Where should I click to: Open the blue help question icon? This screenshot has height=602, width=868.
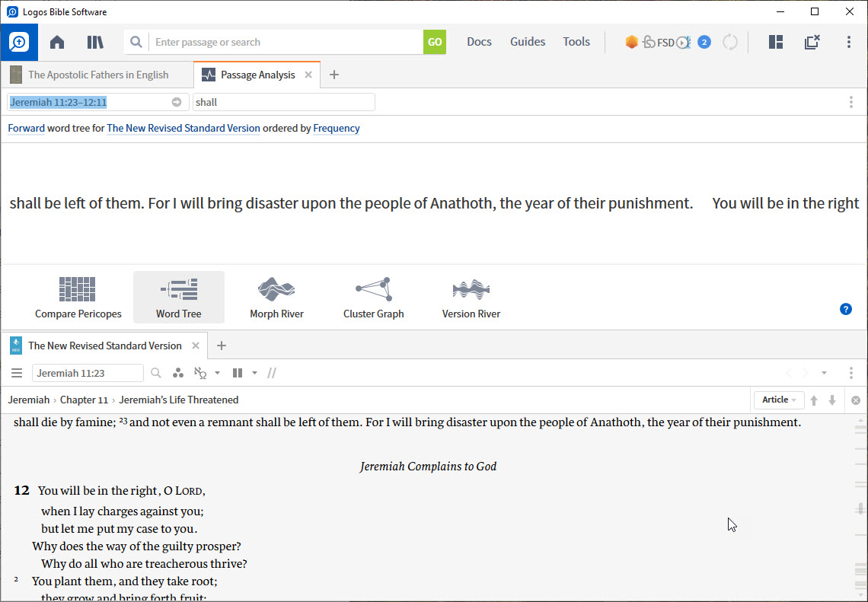(845, 309)
